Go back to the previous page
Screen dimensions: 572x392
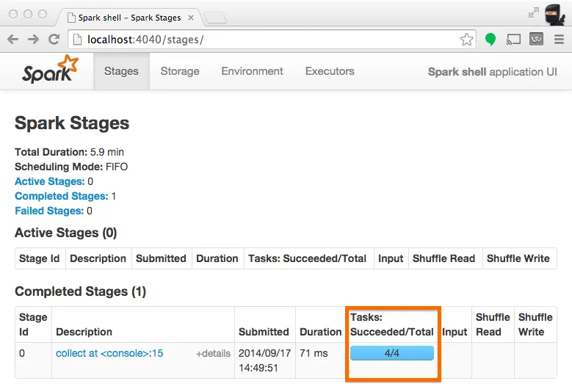pyautogui.click(x=14, y=40)
